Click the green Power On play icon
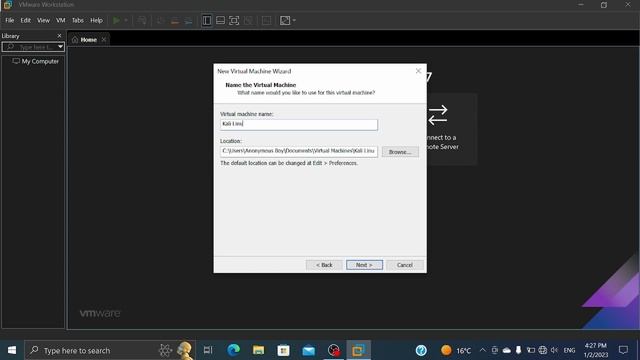The image size is (640, 360). pos(116,20)
